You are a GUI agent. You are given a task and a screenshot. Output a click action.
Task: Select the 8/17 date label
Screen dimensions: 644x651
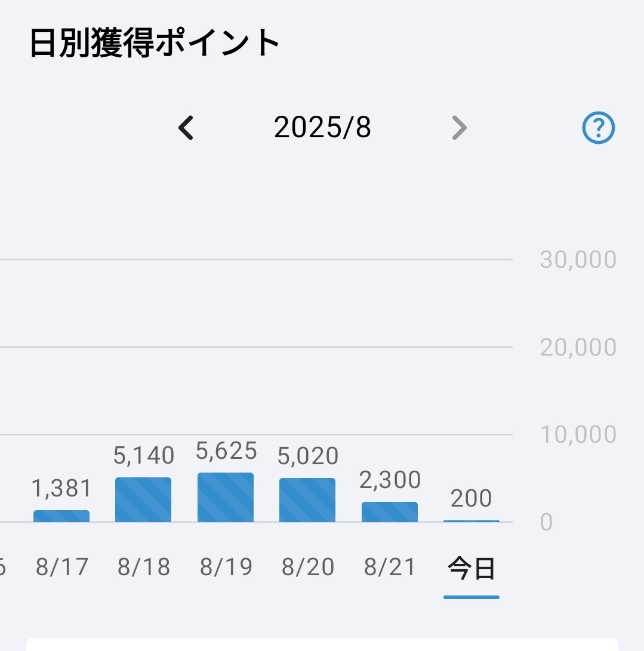coord(62,567)
